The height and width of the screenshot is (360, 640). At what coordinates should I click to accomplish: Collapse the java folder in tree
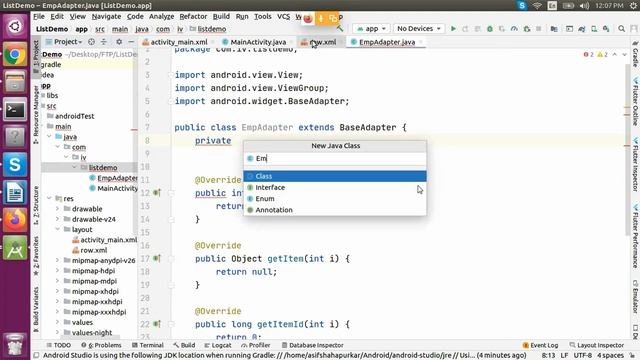point(49,137)
